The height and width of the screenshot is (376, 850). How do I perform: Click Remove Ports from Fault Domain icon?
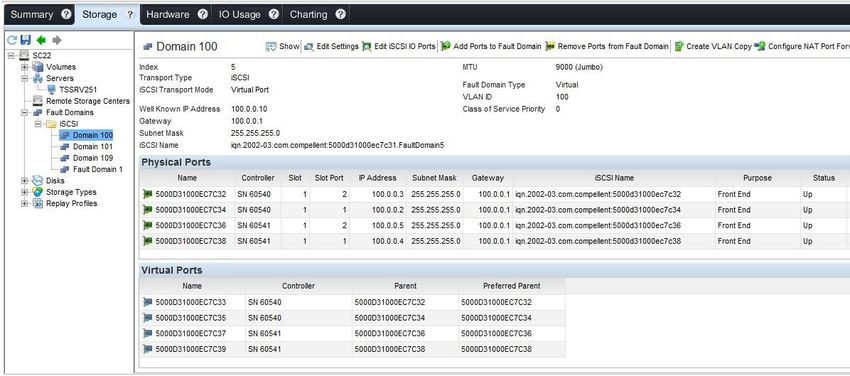click(x=550, y=47)
